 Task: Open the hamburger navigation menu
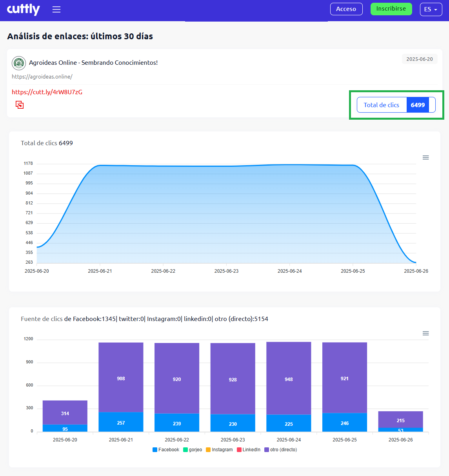56,9
